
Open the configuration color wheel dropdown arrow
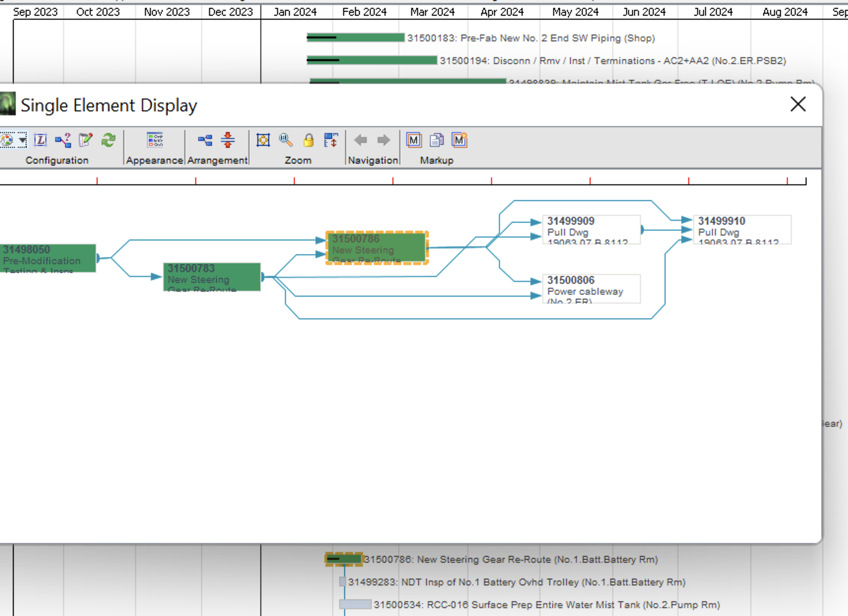tap(23, 140)
